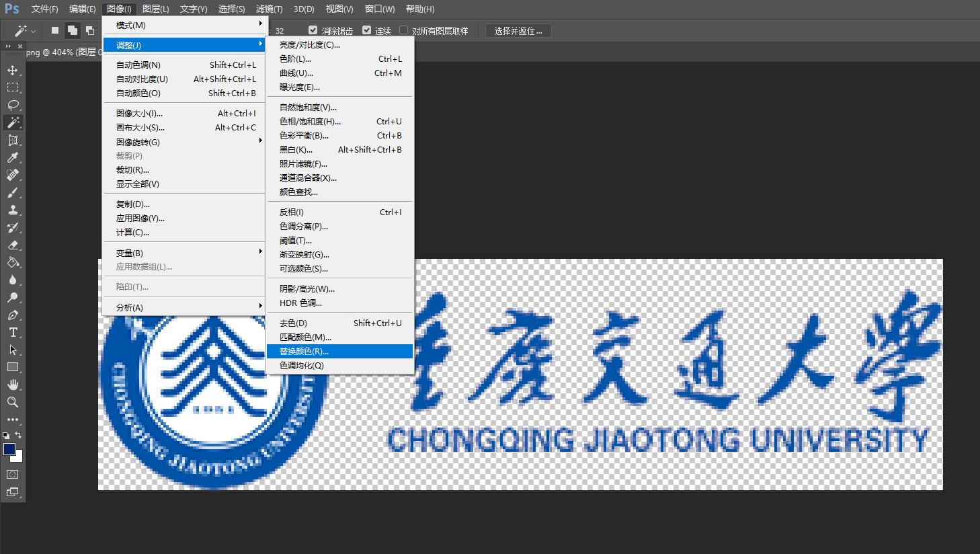Choose 替换颜色(R)... from adjustments submenu
980x554 pixels.
pos(340,351)
